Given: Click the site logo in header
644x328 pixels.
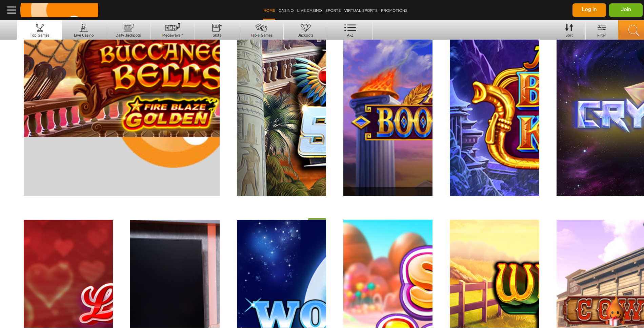Looking at the screenshot, I should pyautogui.click(x=59, y=10).
